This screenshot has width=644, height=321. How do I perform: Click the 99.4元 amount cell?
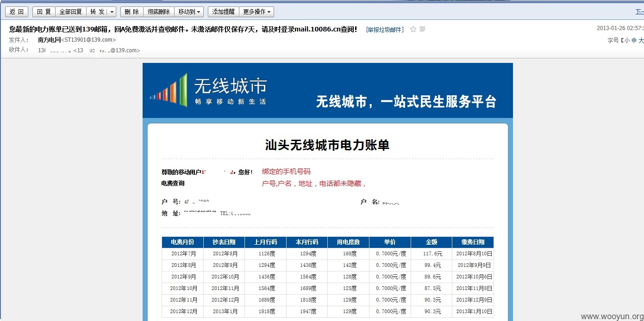tap(431, 265)
